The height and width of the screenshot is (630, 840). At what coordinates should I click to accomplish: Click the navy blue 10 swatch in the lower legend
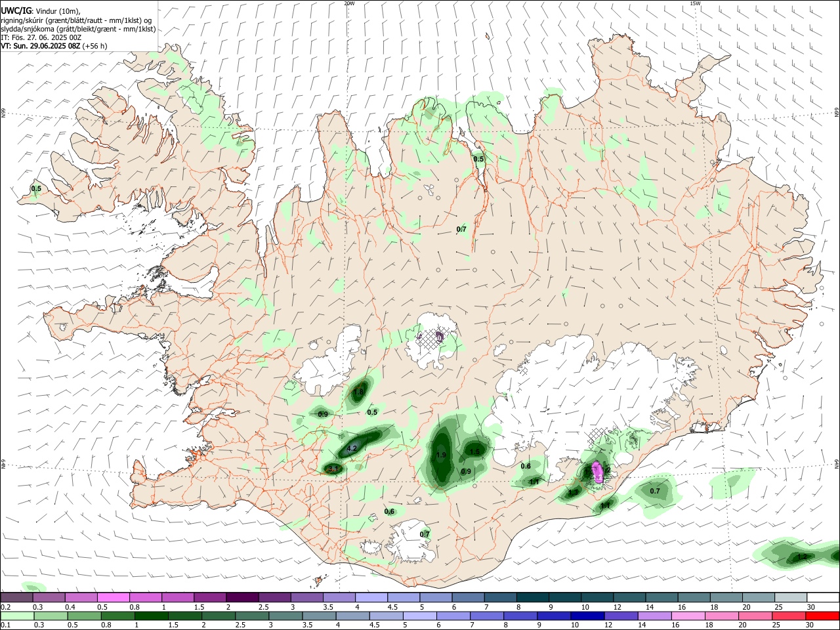[x=587, y=616]
